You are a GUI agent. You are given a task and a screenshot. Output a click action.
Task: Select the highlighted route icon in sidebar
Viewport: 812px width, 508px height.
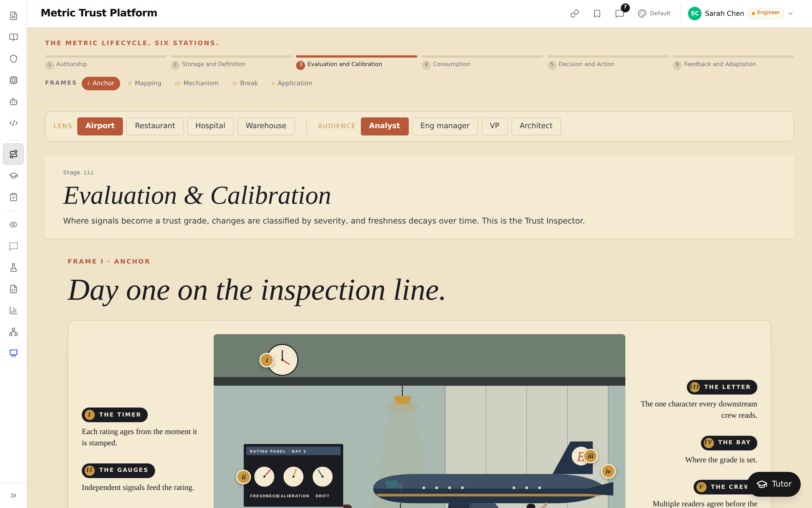pyautogui.click(x=14, y=154)
